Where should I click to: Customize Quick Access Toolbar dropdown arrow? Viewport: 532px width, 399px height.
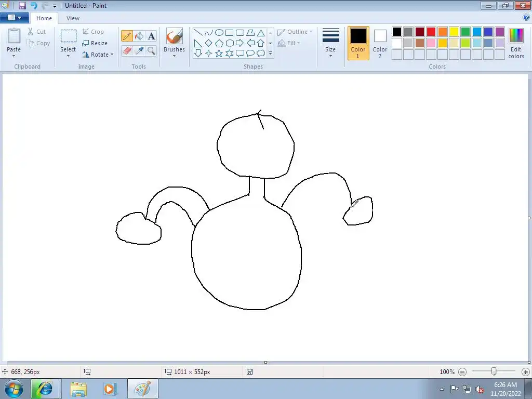click(55, 6)
